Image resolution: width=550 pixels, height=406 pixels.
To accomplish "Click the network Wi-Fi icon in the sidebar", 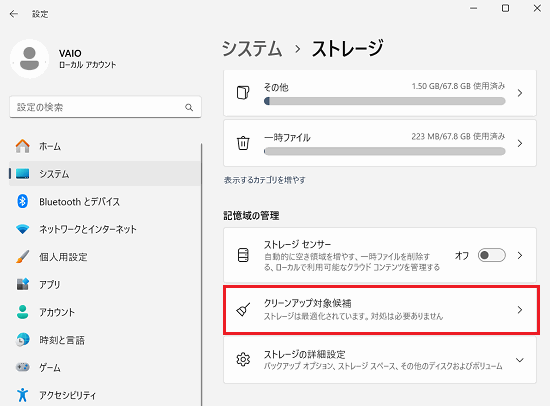I will click(23, 229).
